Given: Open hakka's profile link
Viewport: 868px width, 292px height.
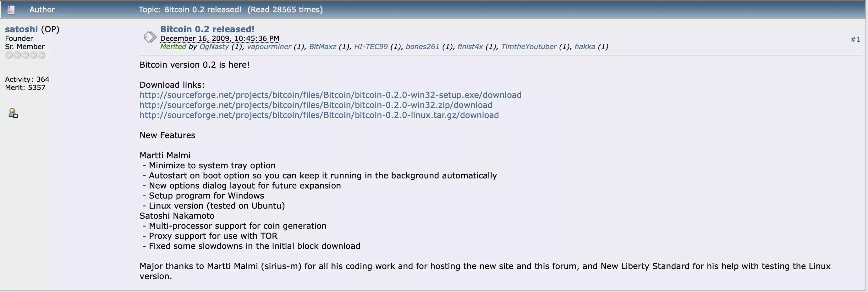Looking at the screenshot, I should (585, 47).
